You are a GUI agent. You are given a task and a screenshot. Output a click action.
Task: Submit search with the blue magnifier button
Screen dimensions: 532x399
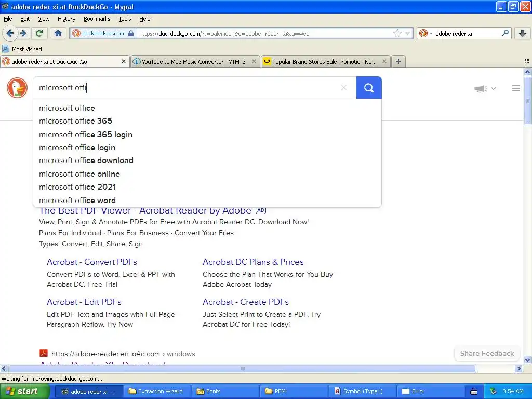pos(369,88)
